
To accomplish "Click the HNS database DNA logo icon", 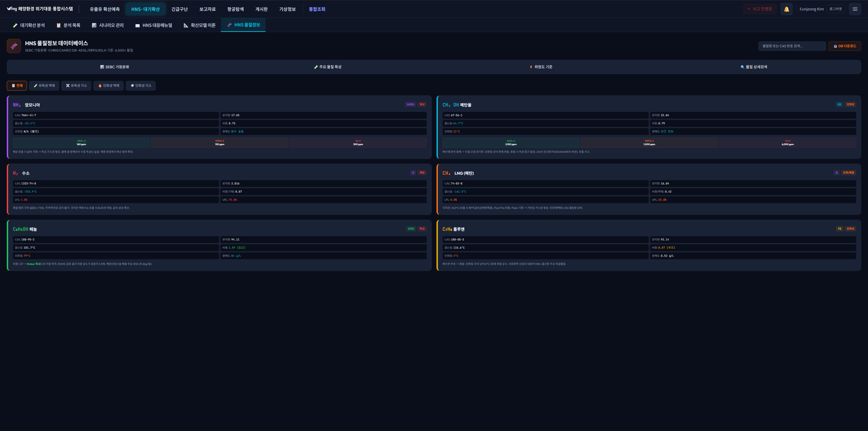I will 14,46.
